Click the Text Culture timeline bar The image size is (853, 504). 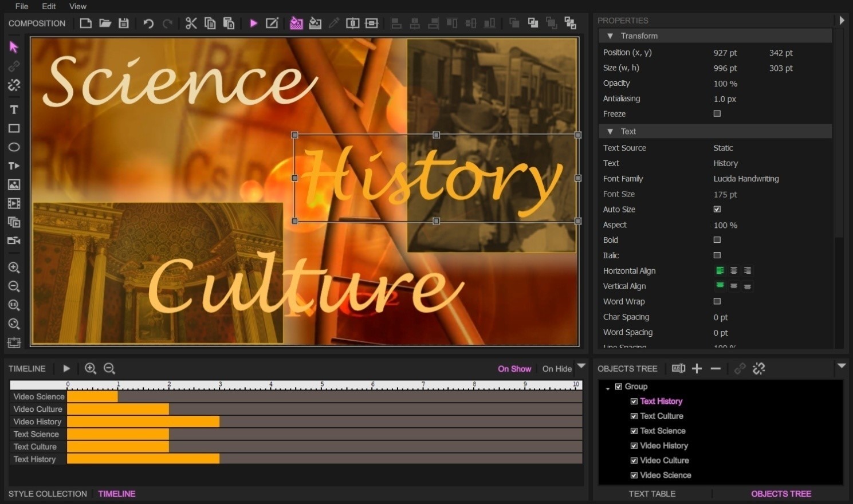point(118,447)
